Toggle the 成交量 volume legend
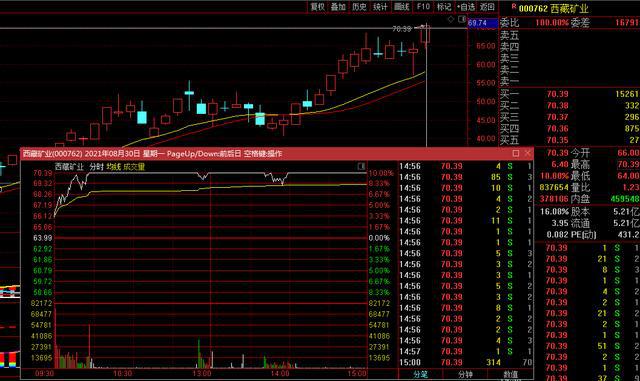Image resolution: width=640 pixels, height=381 pixels. [134, 167]
